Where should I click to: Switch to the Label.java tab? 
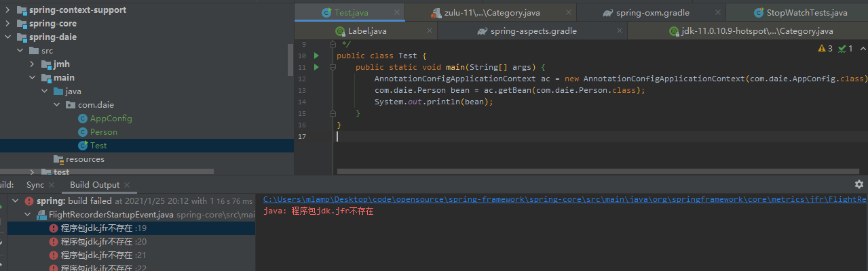point(366,31)
